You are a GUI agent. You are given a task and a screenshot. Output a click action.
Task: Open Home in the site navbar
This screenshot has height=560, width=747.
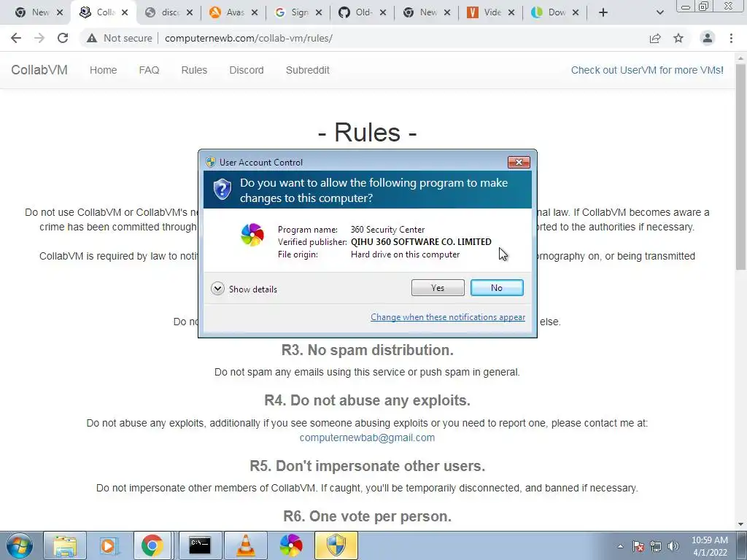[103, 70]
